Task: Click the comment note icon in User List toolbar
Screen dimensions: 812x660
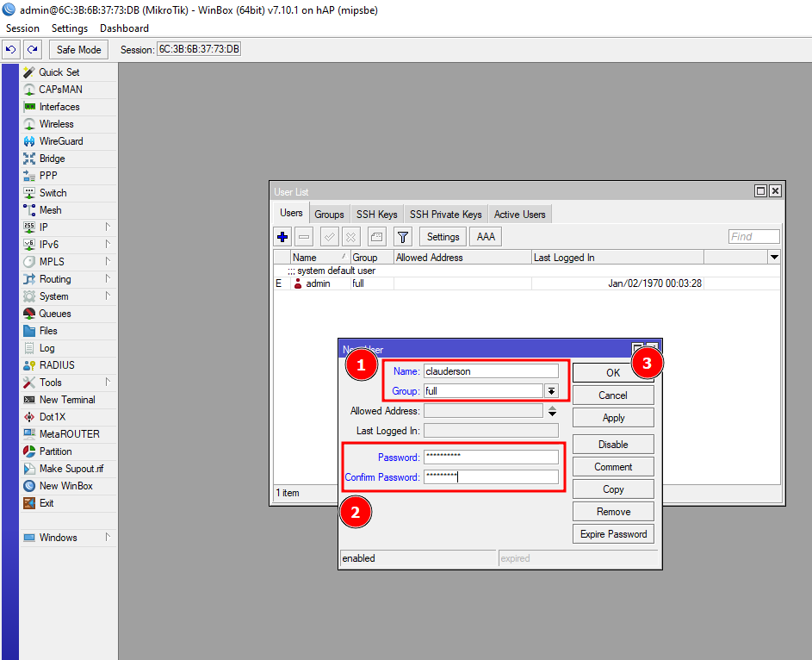Action: coord(376,237)
